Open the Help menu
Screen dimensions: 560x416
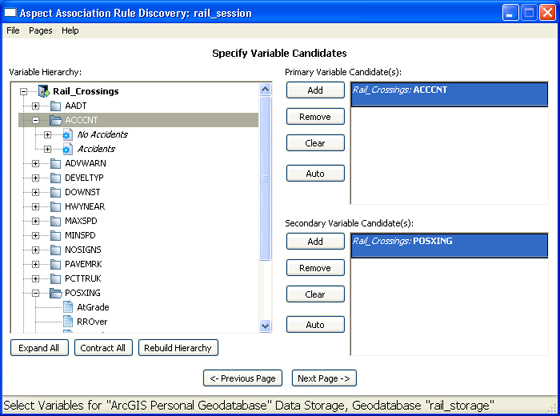(70, 31)
